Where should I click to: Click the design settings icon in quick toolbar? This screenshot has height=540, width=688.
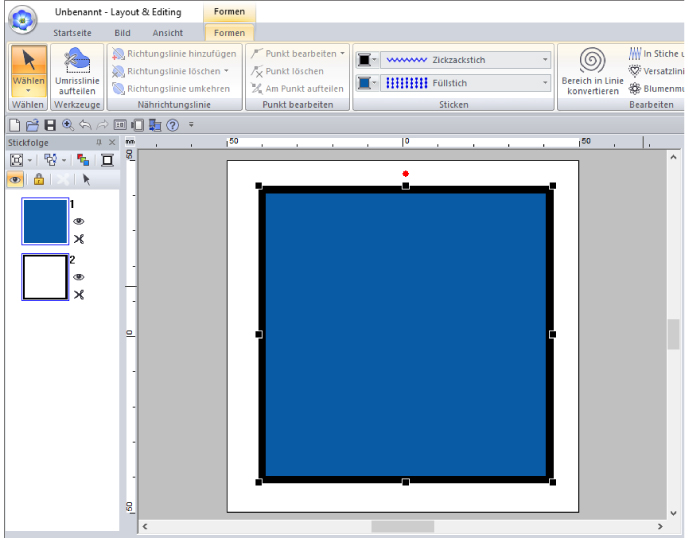[120, 125]
